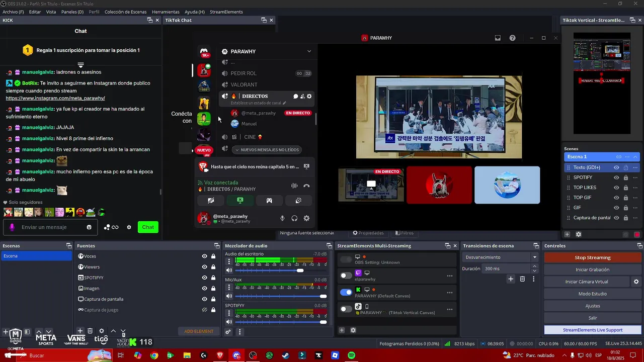Open Multi-Streaming panel settings gear
The height and width of the screenshot is (362, 644).
(x=353, y=330)
